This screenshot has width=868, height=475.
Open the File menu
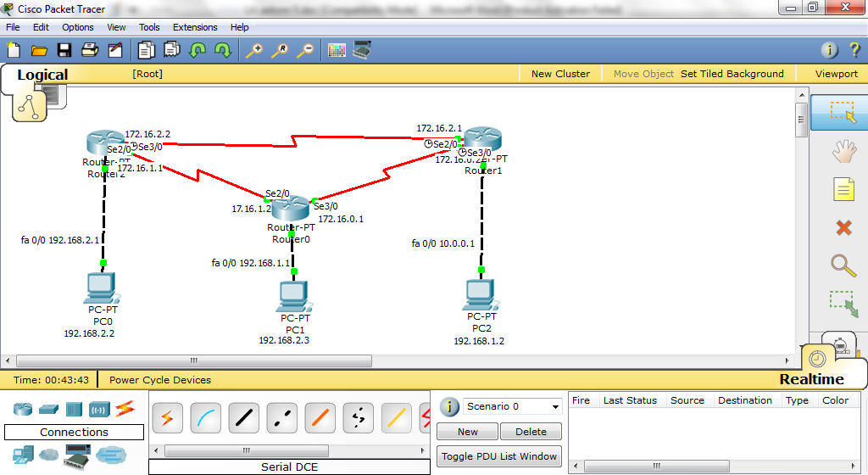pyautogui.click(x=13, y=27)
